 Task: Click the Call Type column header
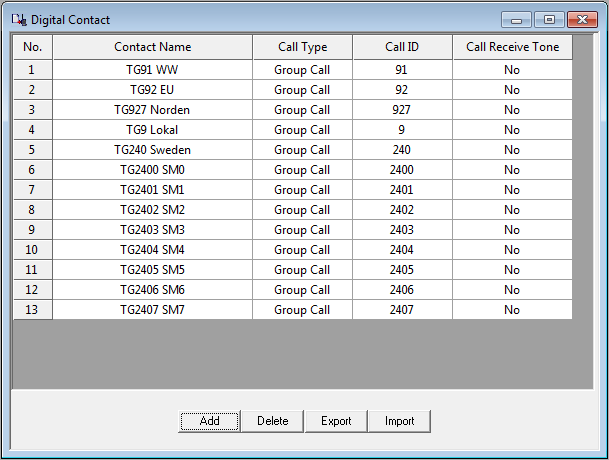tap(302, 47)
